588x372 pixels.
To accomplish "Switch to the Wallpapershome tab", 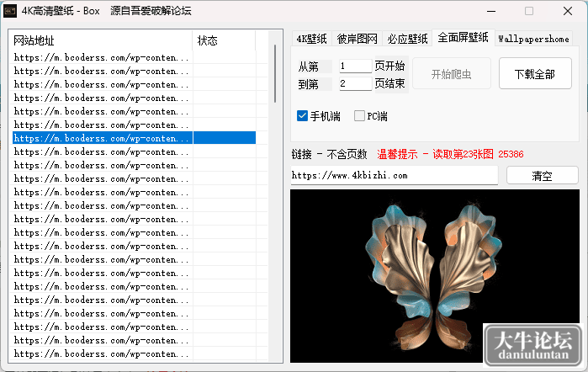I will click(533, 39).
